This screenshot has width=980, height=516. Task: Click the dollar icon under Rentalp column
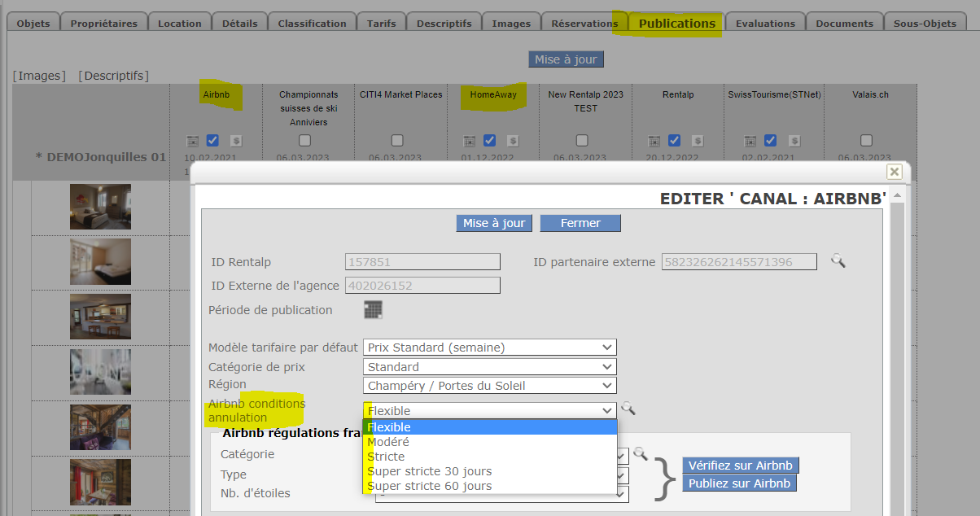[698, 141]
